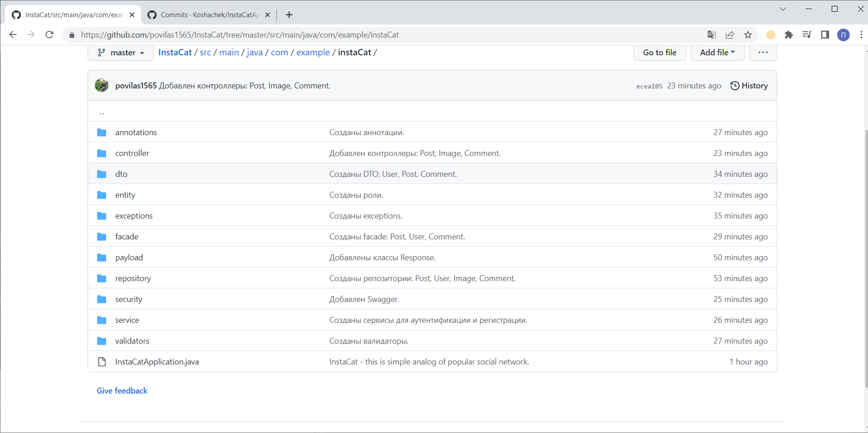The width and height of the screenshot is (868, 433).
Task: Open the repository folder
Action: tap(133, 278)
